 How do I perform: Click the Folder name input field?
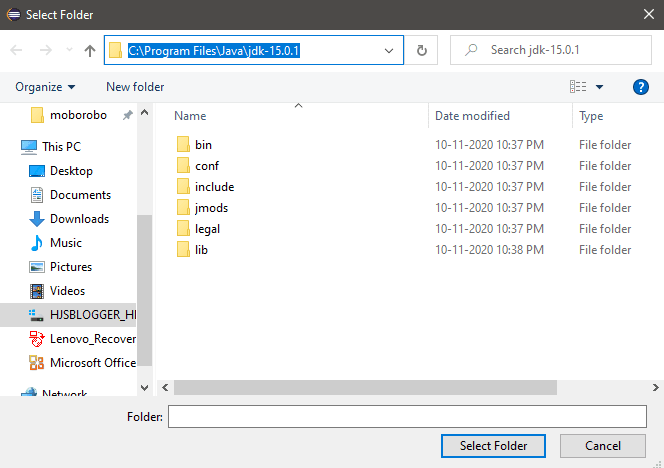point(407,416)
